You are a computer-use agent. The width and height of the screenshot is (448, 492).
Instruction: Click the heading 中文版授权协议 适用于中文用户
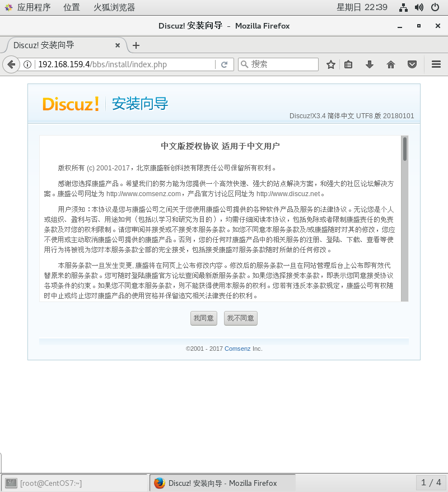(x=220, y=146)
